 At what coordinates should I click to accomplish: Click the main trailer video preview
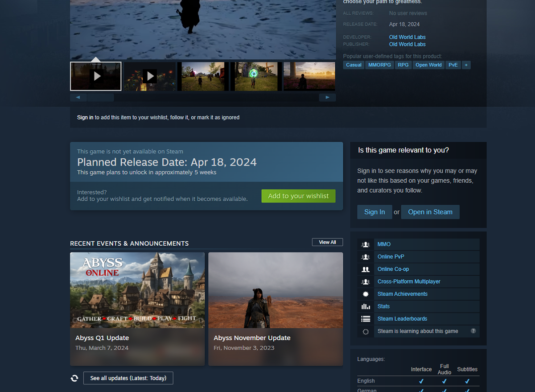(x=203, y=29)
